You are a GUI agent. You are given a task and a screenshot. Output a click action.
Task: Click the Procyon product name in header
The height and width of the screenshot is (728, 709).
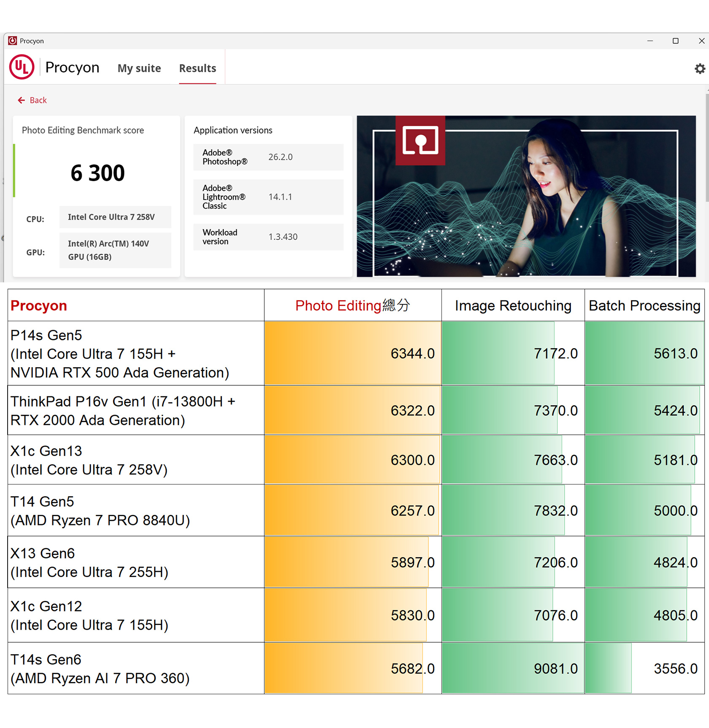click(72, 68)
